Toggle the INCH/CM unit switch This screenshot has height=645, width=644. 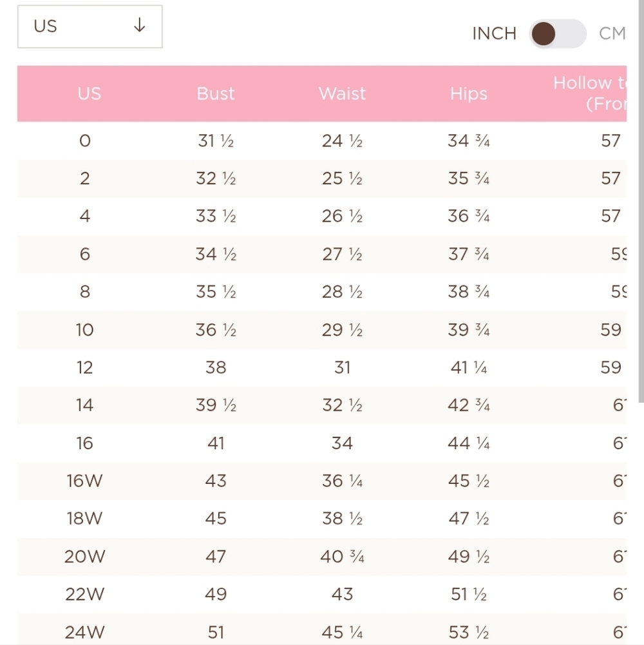tap(558, 34)
